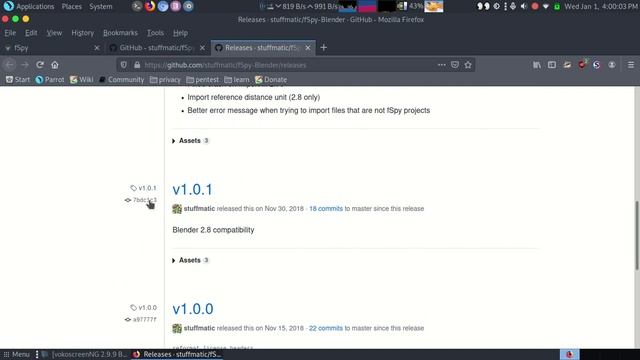This screenshot has height=360, width=640.
Task: Click the v1.0.1 tag icon label
Action: (x=143, y=188)
